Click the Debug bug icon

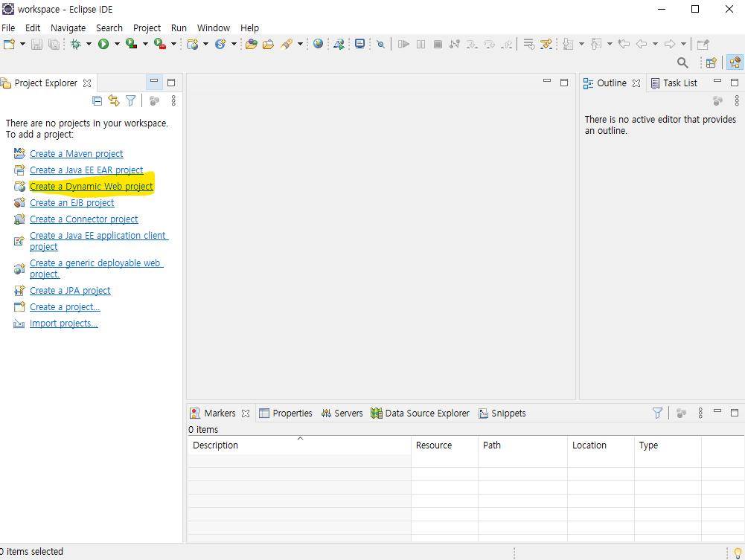click(76, 44)
